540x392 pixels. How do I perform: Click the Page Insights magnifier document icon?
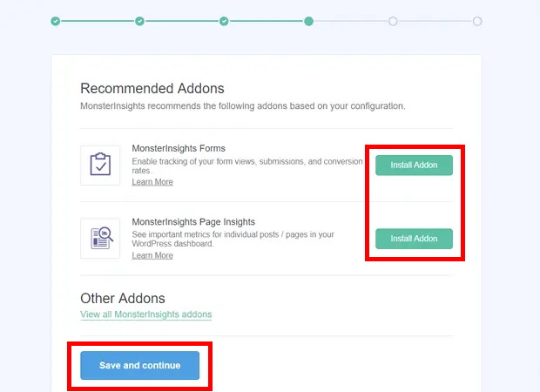[100, 238]
